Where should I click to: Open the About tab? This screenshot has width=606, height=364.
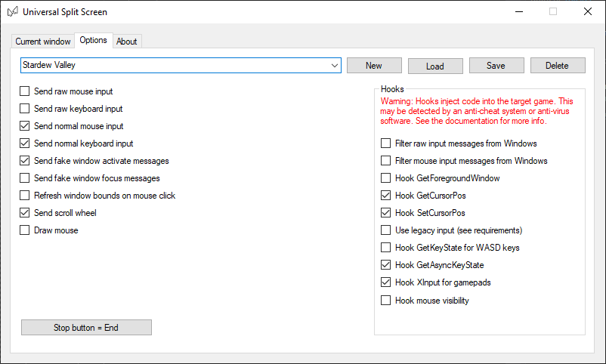[x=127, y=42]
